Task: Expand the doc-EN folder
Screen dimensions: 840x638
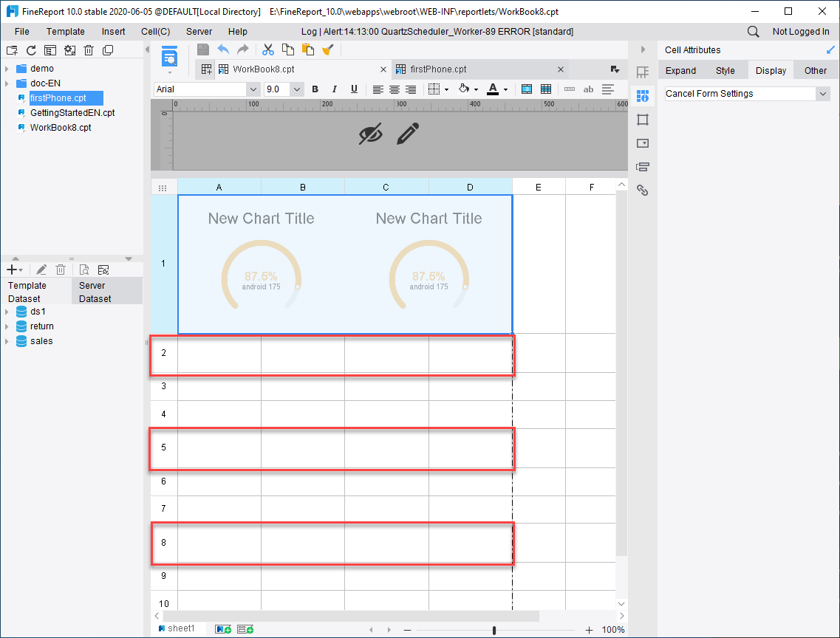Action: point(7,83)
